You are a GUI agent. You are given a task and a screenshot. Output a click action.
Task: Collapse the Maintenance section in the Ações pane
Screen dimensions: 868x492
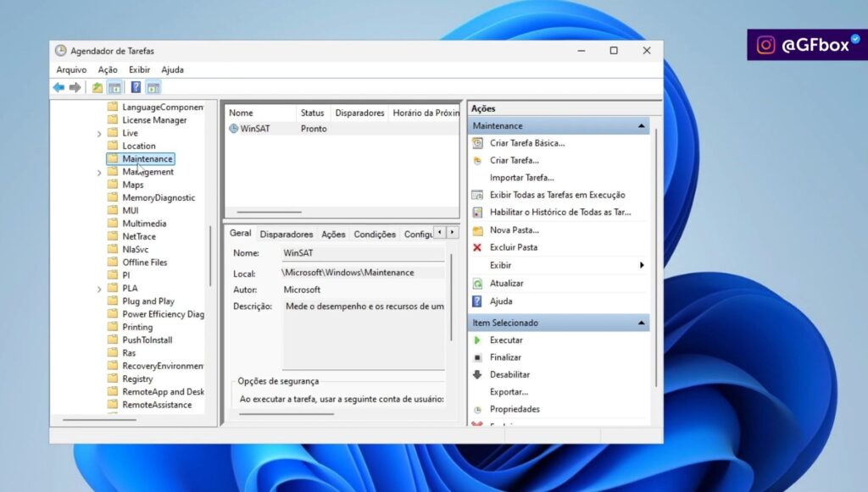click(641, 126)
